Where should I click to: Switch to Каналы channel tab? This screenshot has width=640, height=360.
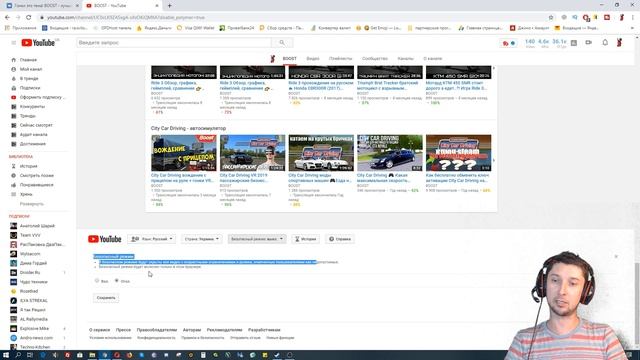click(x=405, y=59)
